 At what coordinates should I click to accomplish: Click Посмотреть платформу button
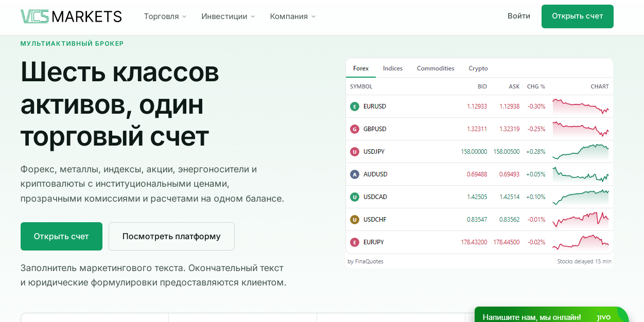pos(171,237)
